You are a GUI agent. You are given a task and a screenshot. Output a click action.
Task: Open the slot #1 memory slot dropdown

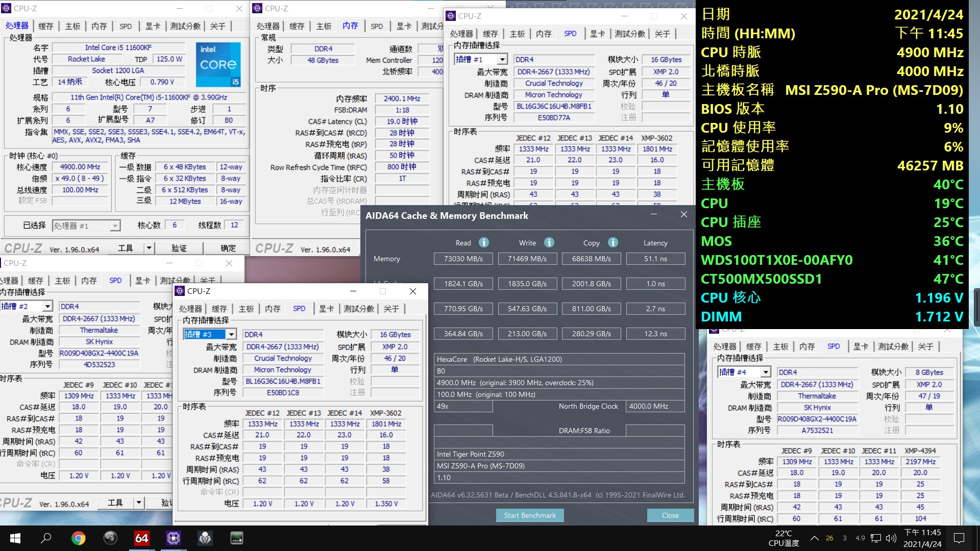[502, 60]
